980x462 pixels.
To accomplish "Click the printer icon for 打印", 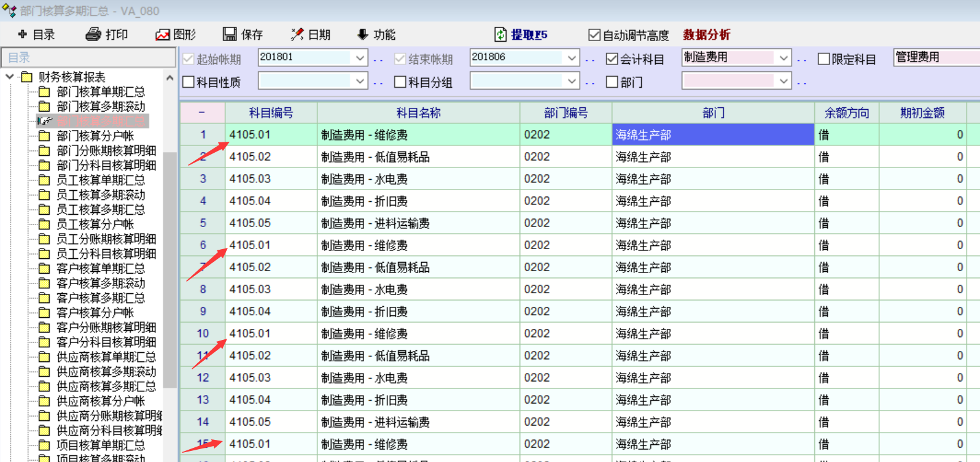I will coord(93,34).
